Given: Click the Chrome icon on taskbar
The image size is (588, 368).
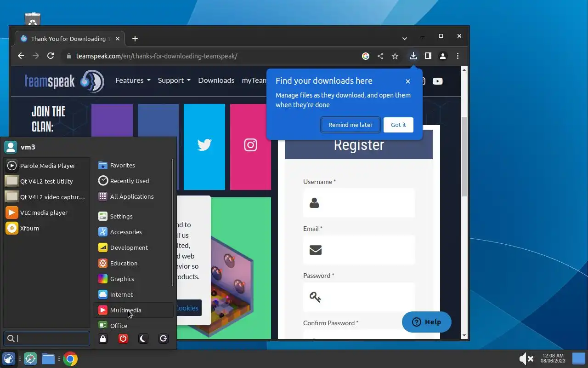Looking at the screenshot, I should tap(70, 359).
